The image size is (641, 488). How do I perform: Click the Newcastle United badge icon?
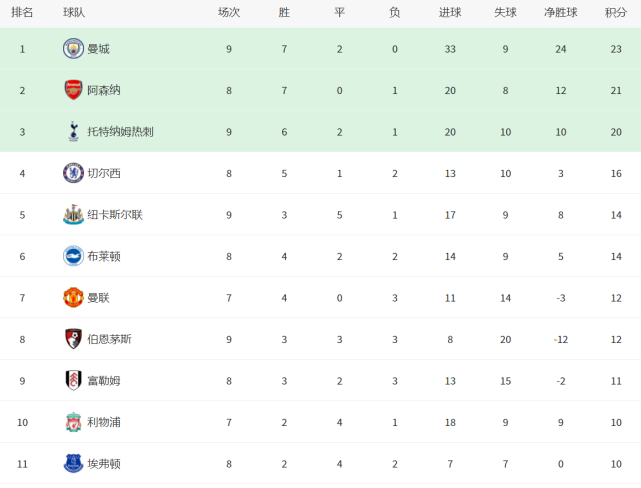pos(73,215)
